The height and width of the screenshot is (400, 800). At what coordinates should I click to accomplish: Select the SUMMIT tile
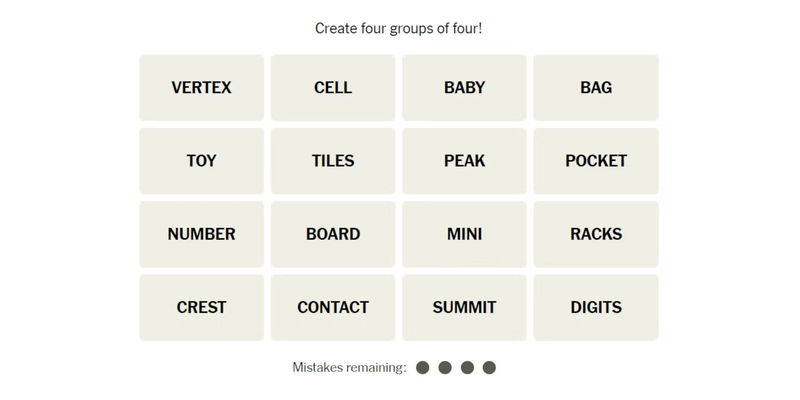pos(464,307)
